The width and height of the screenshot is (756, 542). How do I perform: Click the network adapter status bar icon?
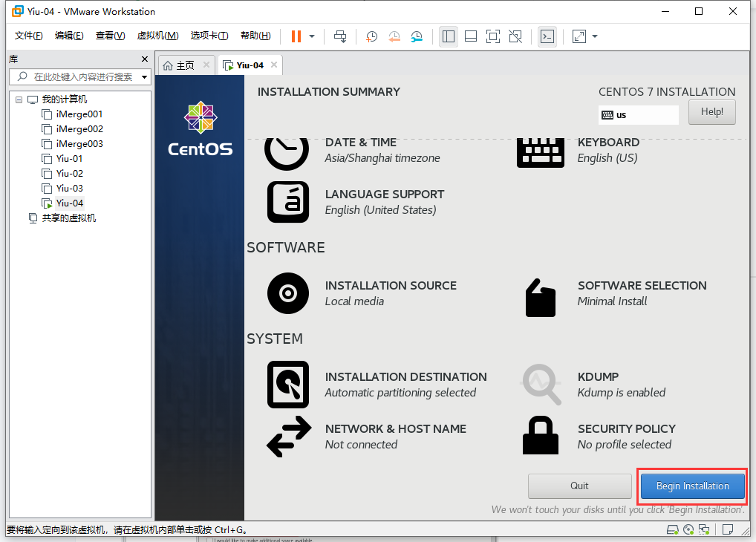click(704, 530)
